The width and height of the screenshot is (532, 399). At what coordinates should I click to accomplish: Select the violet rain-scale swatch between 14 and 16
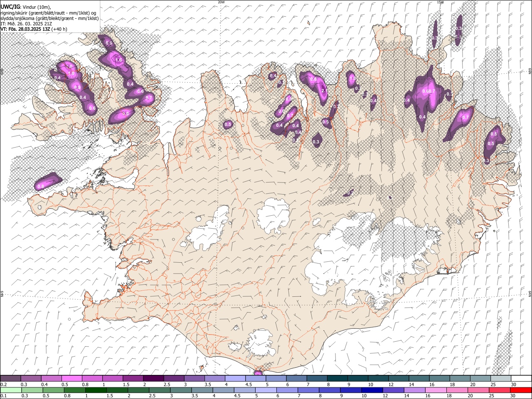pos(414,390)
